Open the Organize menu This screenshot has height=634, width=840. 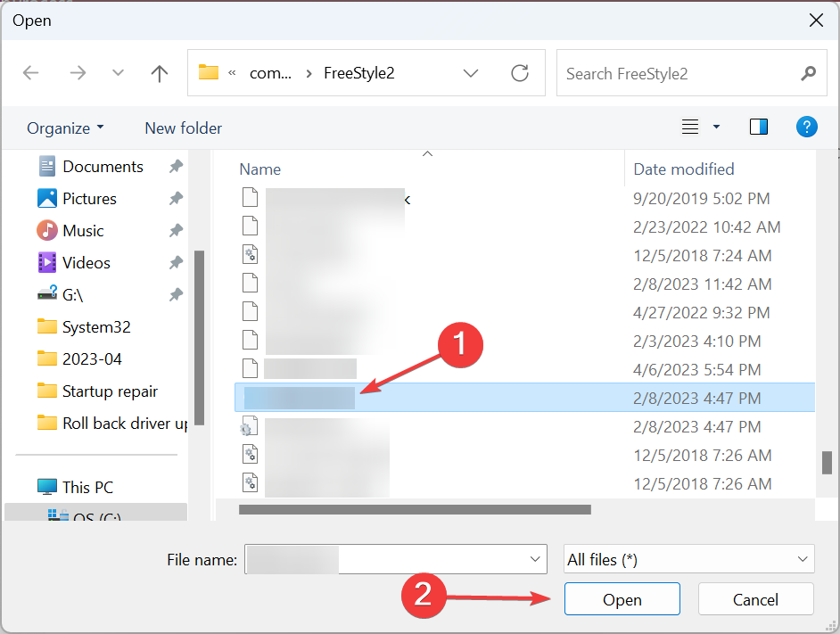click(65, 128)
